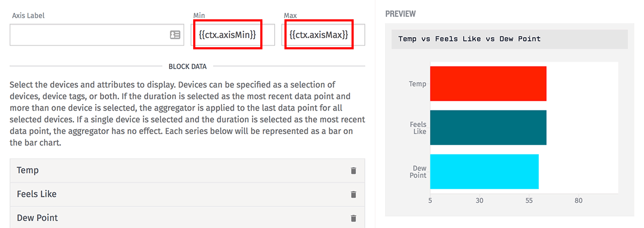This screenshot has width=644, height=228.
Task: Click the Temp label on chart axis
Action: coord(418,84)
